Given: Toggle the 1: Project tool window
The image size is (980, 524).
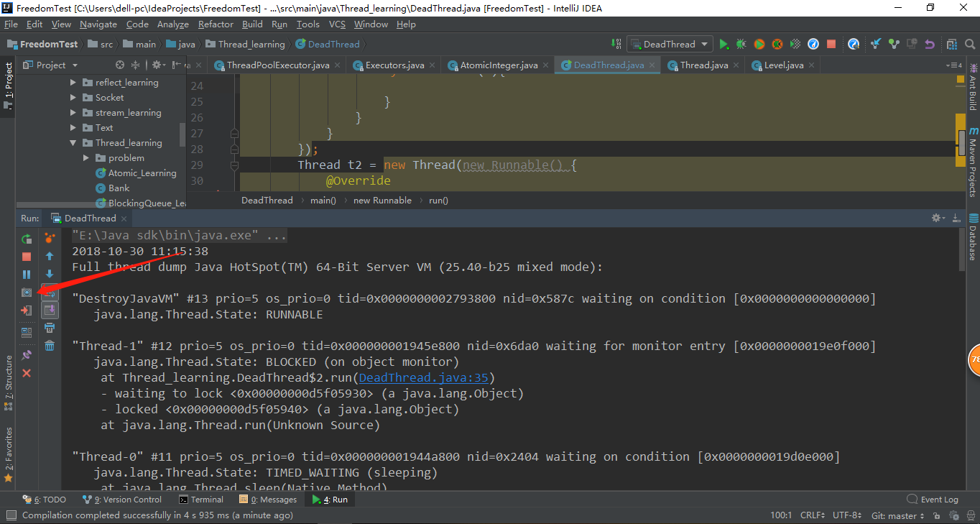Looking at the screenshot, I should tap(8, 85).
